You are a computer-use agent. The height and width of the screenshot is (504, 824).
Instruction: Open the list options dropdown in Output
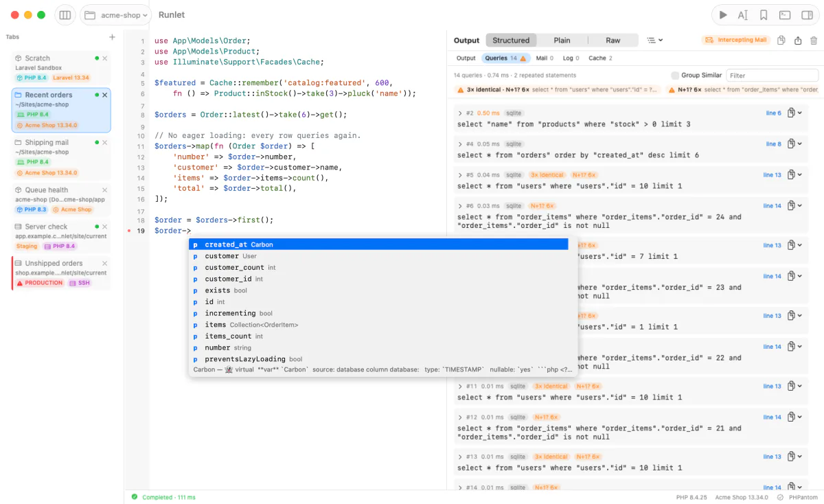[x=655, y=41]
